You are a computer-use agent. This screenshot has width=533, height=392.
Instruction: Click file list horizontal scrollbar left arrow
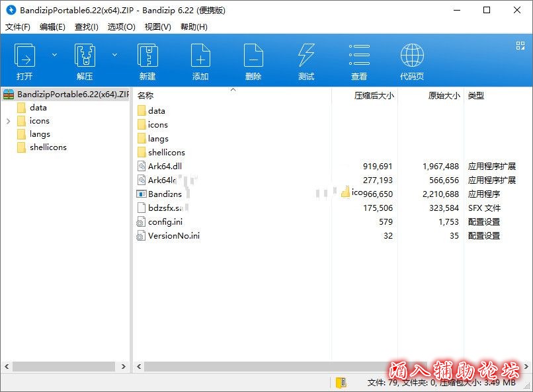[139, 366]
